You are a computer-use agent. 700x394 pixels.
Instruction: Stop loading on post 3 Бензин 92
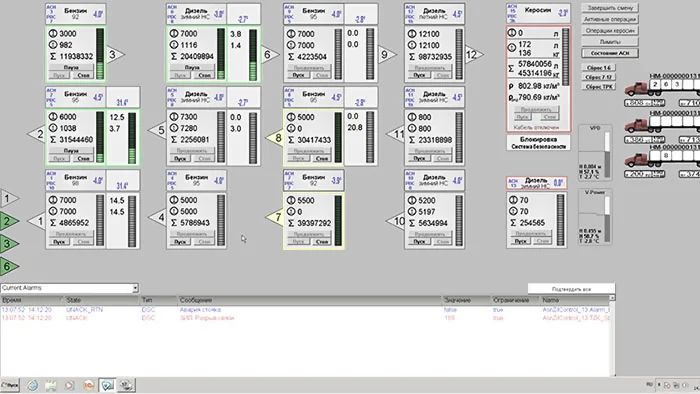(83, 75)
